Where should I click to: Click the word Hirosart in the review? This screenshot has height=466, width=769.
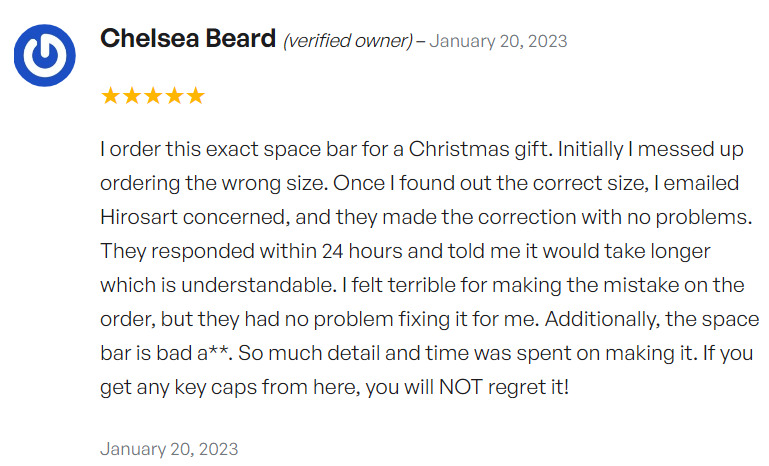[x=139, y=217]
